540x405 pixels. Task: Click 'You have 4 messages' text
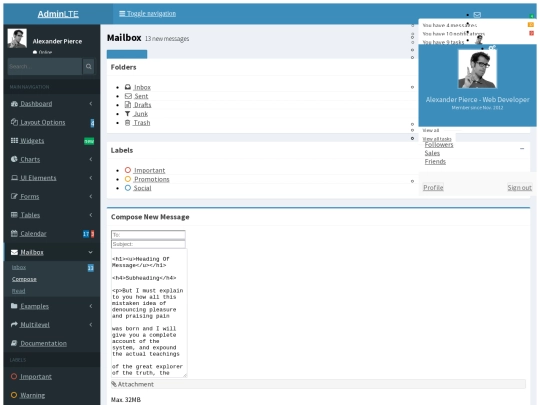(x=449, y=25)
